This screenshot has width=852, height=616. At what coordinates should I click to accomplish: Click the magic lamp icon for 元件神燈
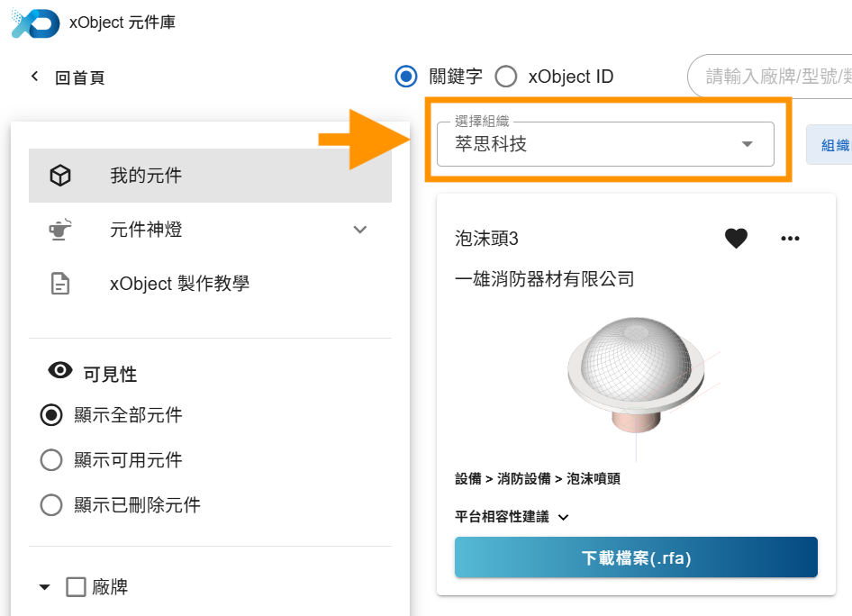pos(60,230)
